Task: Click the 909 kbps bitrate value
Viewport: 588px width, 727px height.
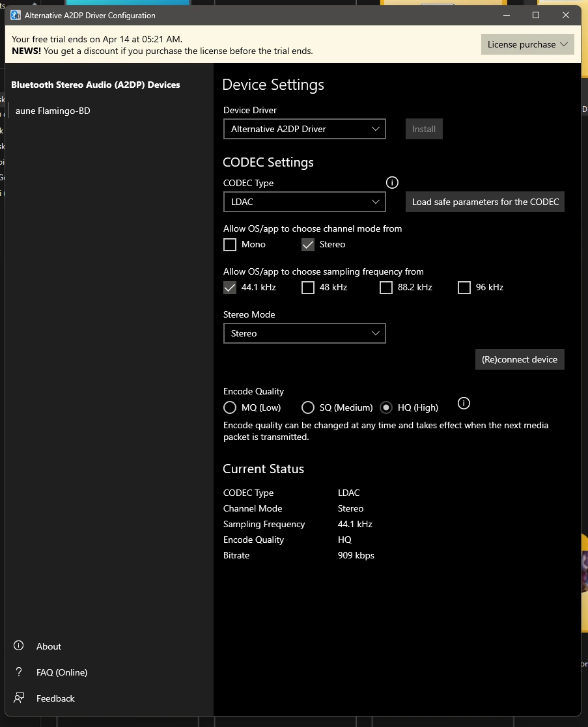Action: click(356, 555)
